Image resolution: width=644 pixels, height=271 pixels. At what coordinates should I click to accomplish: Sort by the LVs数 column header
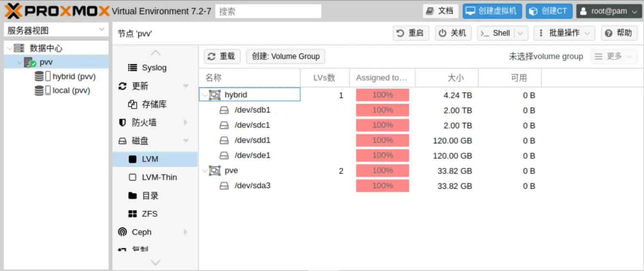(x=325, y=78)
